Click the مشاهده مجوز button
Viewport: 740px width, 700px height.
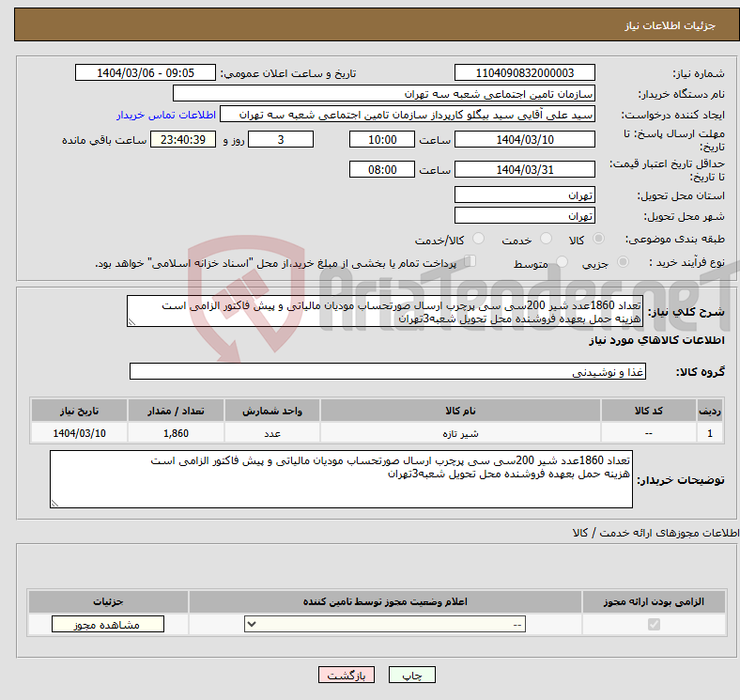point(108,625)
